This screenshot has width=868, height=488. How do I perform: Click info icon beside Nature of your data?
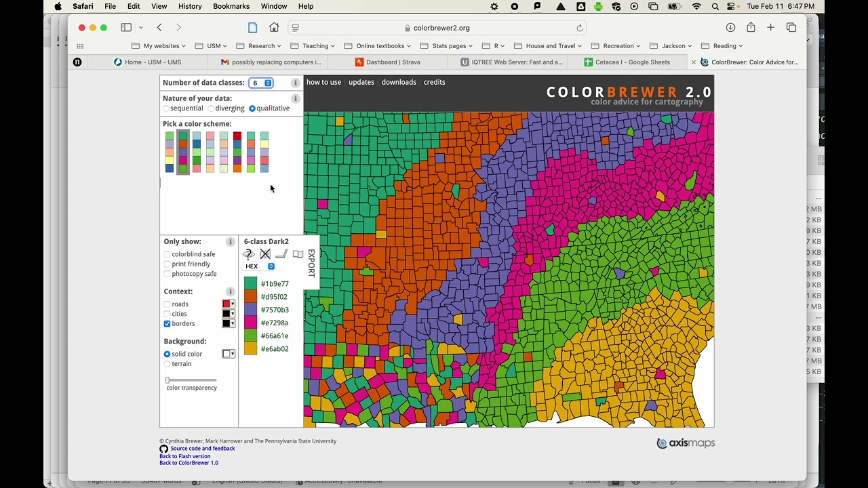click(x=295, y=98)
